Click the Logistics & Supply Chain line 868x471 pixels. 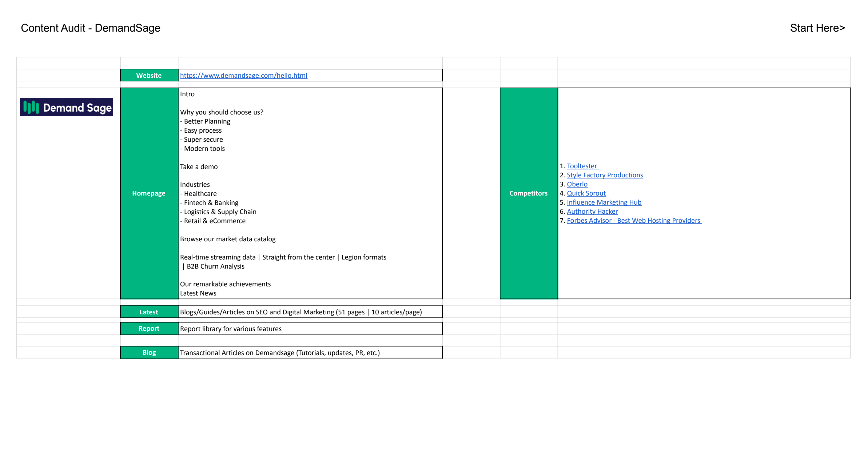pyautogui.click(x=218, y=212)
